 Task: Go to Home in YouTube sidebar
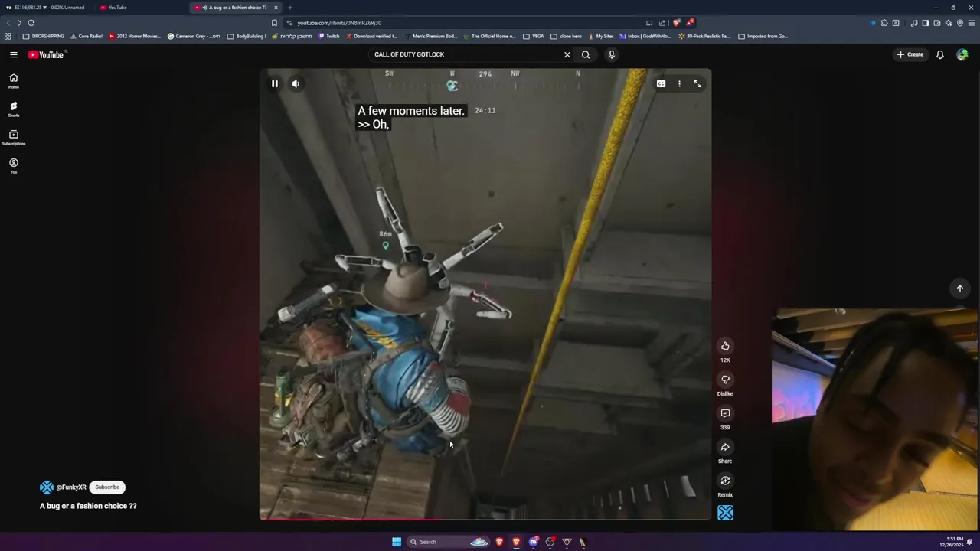point(14,81)
